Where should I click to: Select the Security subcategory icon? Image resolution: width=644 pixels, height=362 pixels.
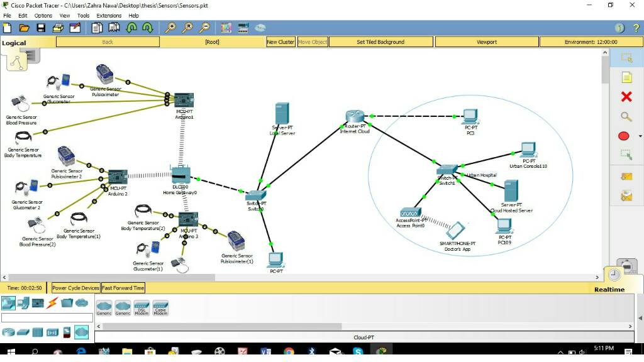coord(67,332)
